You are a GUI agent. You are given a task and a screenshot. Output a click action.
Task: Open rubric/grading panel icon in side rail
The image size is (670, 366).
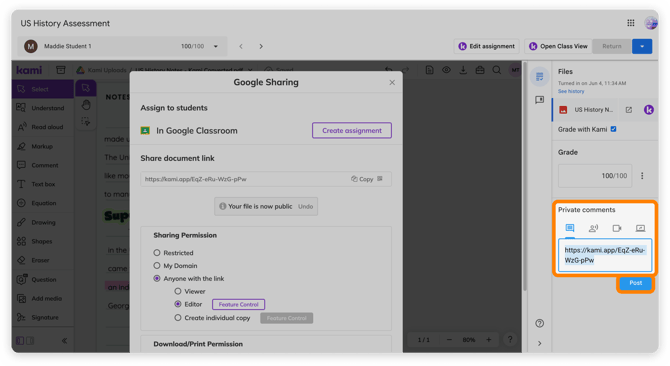pyautogui.click(x=540, y=77)
